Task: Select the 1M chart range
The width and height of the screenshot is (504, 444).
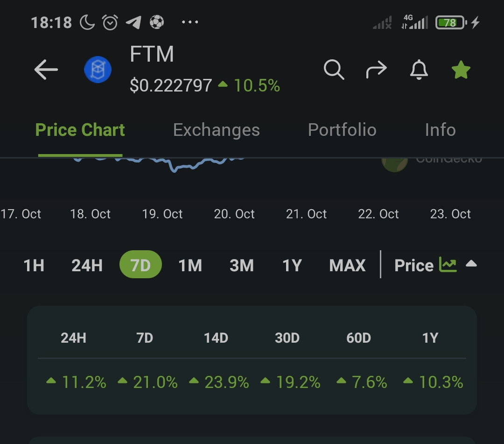Action: point(190,266)
